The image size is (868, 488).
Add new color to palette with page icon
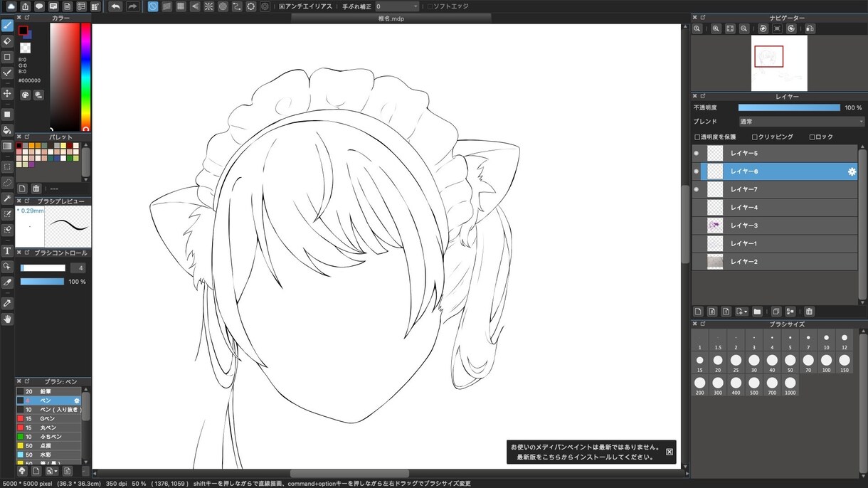pyautogui.click(x=22, y=189)
